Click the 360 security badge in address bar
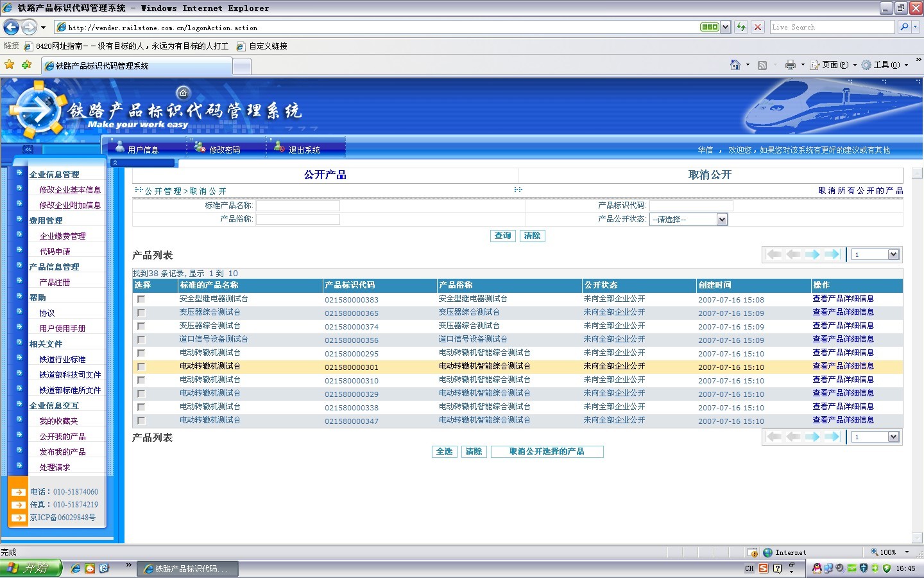The image size is (924, 578). [x=710, y=27]
